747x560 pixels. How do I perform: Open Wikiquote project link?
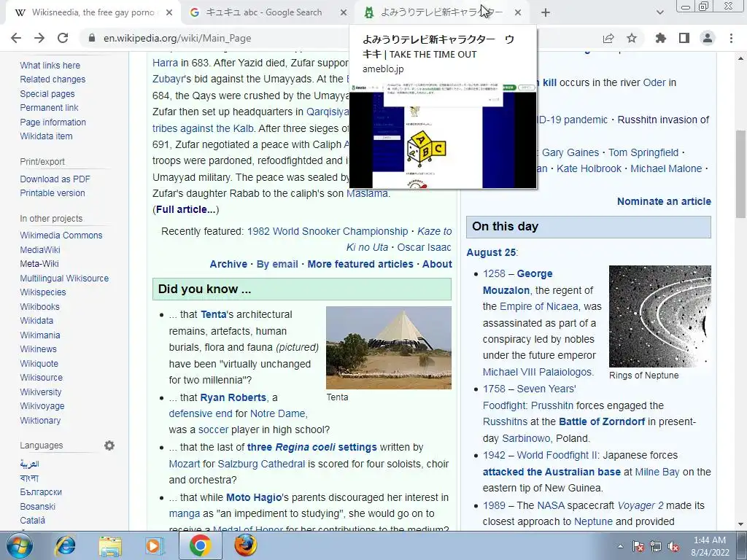[x=39, y=363]
